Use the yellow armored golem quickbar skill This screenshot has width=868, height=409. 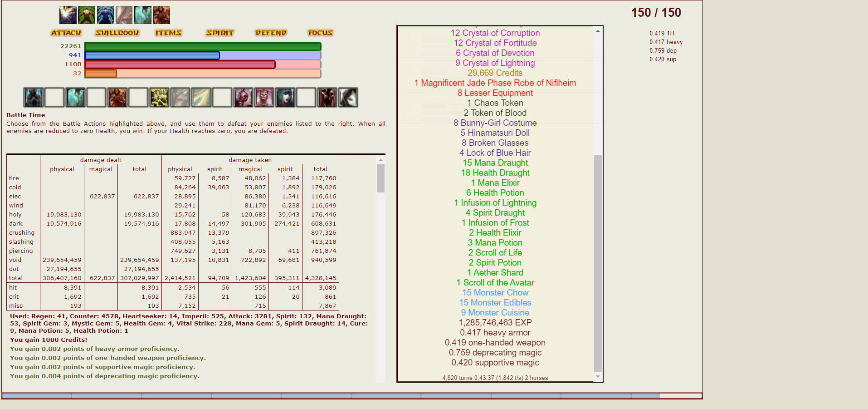click(159, 98)
